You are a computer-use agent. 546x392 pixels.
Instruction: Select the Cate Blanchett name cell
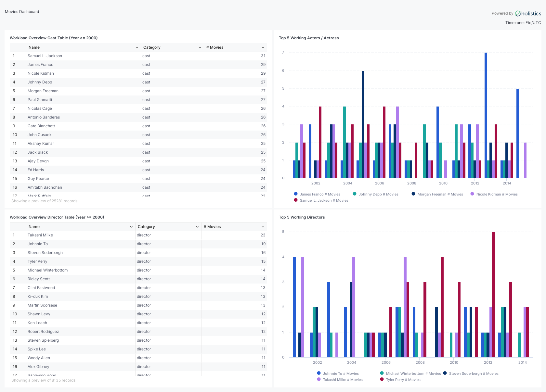pos(83,126)
